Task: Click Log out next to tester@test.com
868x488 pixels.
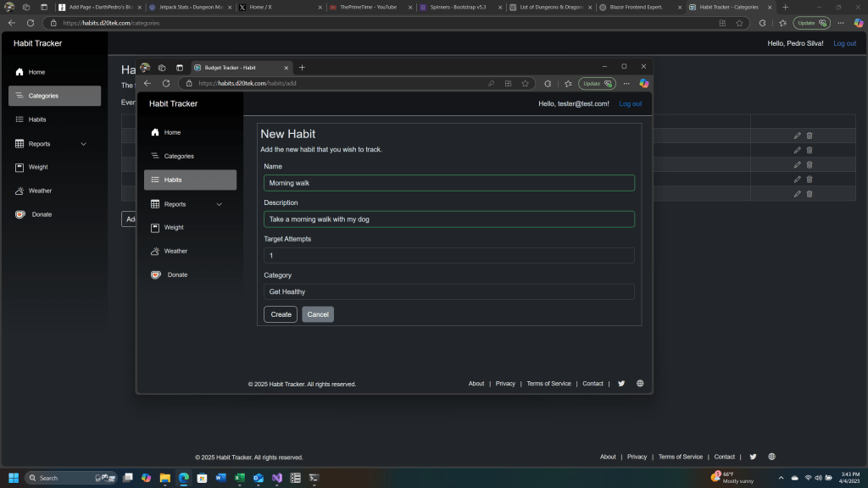Action: (x=630, y=103)
